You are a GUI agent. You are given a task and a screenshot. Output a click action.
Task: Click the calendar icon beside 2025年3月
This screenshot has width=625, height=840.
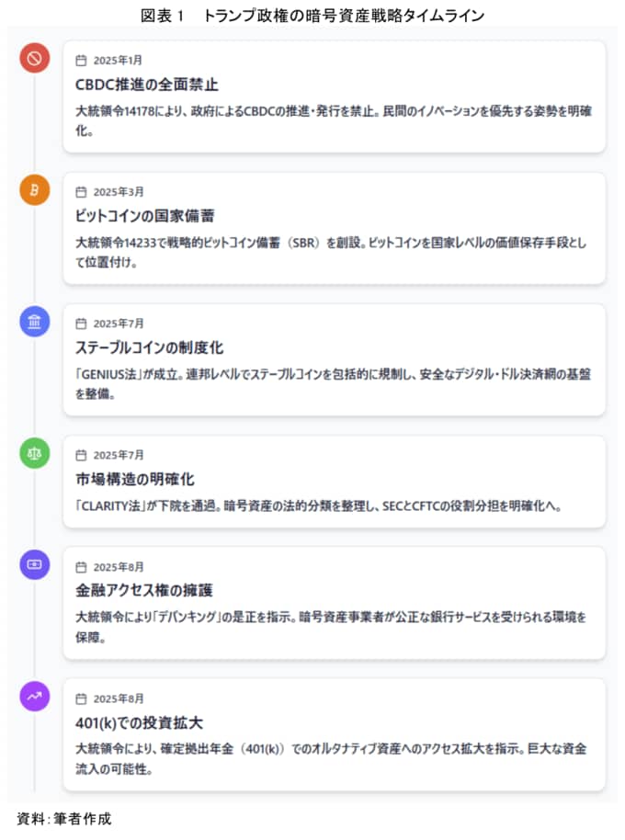coord(81,192)
